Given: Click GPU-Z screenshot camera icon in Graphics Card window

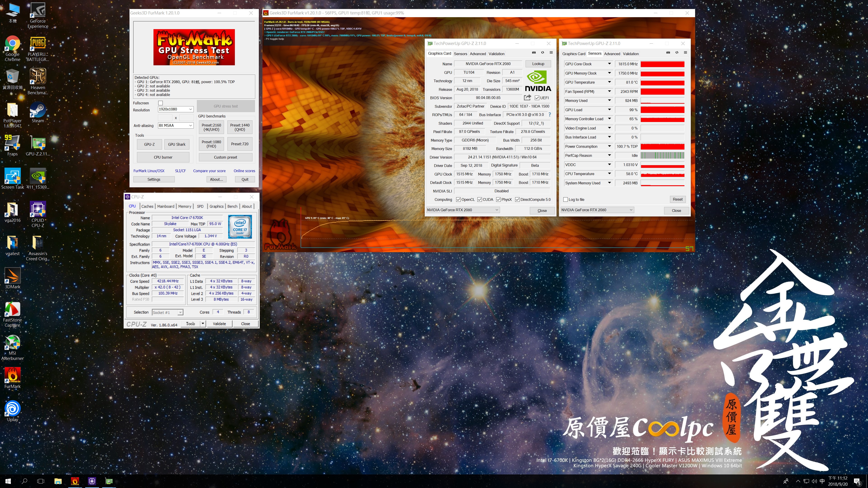Looking at the screenshot, I should [x=534, y=53].
